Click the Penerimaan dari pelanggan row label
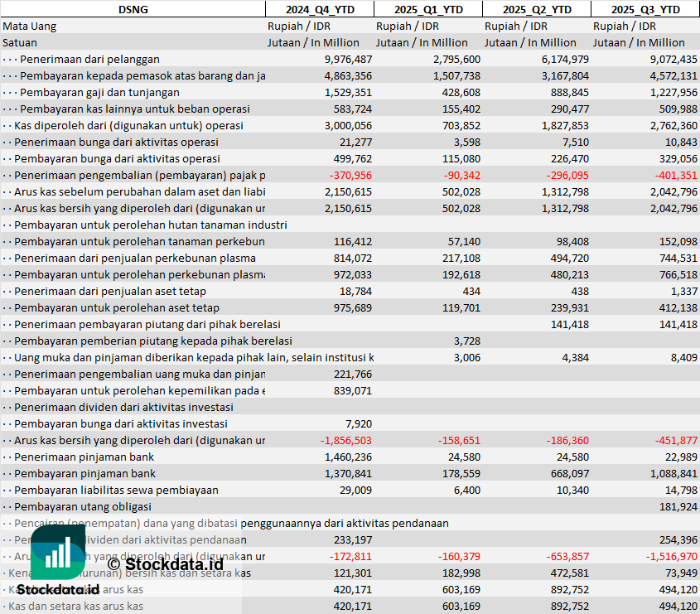700x614 pixels. click(89, 59)
